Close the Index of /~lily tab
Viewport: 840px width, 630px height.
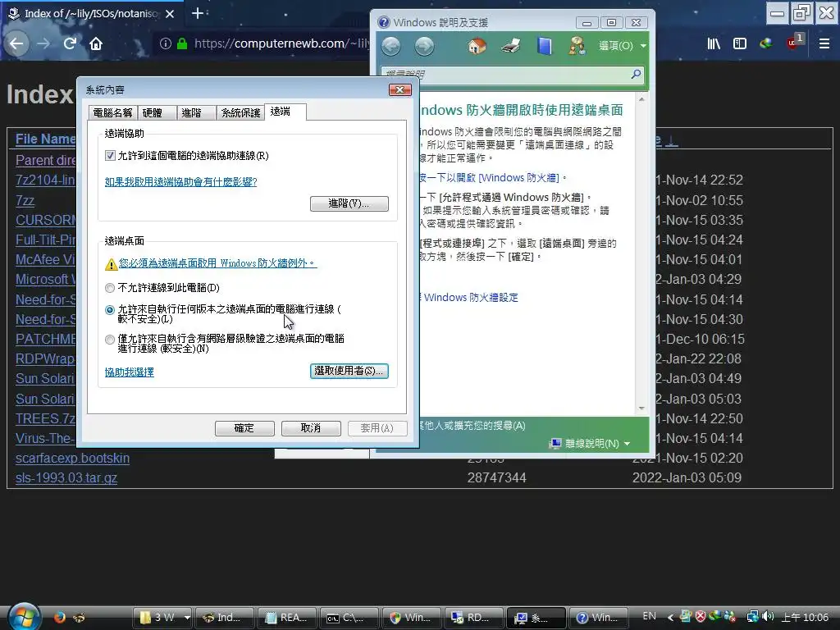(x=170, y=14)
